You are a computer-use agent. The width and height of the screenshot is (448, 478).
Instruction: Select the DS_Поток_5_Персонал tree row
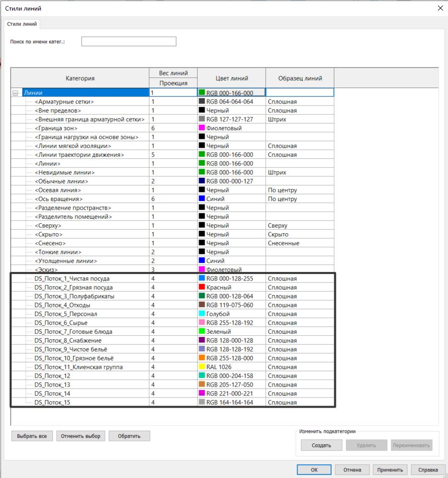(65, 314)
